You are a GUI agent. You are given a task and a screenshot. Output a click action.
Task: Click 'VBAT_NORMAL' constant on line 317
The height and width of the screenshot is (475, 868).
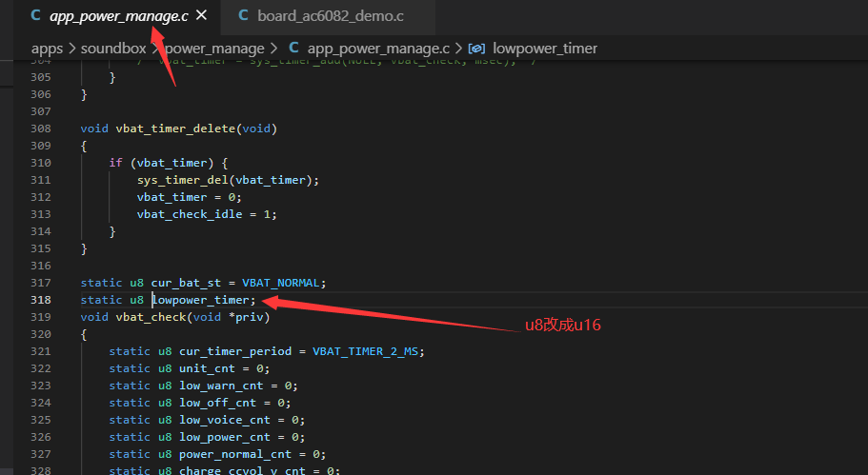tap(281, 283)
